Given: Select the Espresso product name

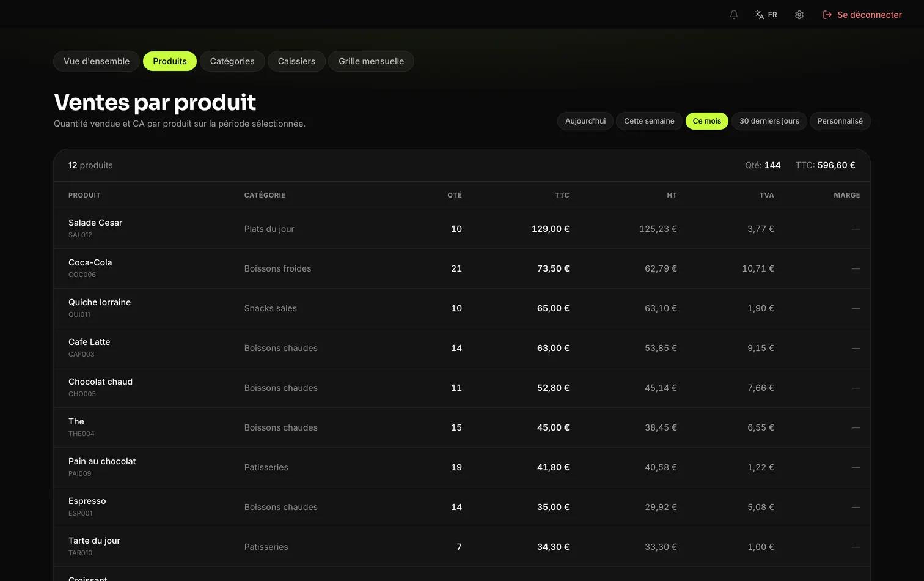Looking at the screenshot, I should tap(87, 501).
